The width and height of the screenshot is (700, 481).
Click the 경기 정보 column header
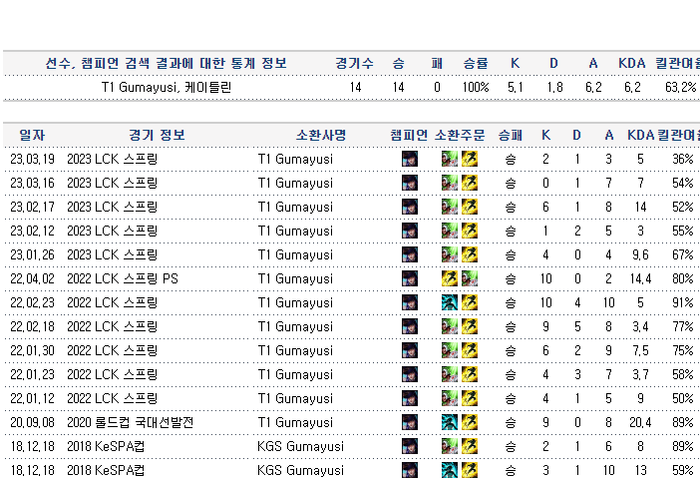click(x=157, y=135)
